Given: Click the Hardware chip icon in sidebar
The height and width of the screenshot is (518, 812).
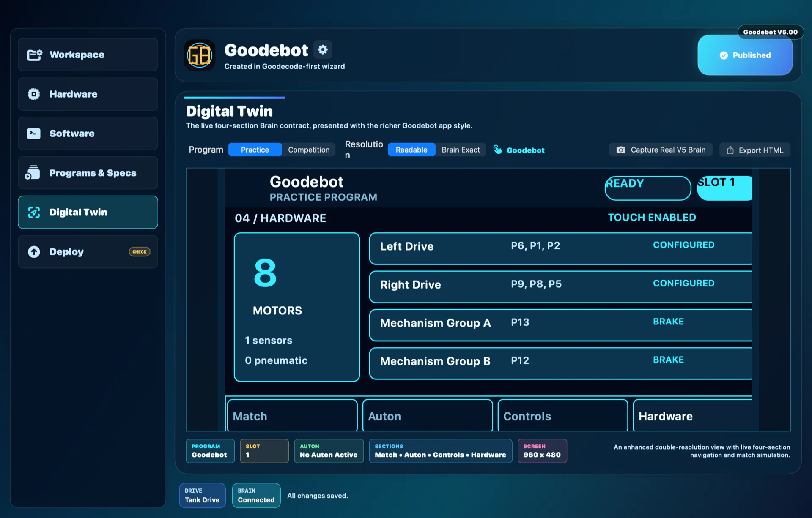Looking at the screenshot, I should tap(34, 94).
